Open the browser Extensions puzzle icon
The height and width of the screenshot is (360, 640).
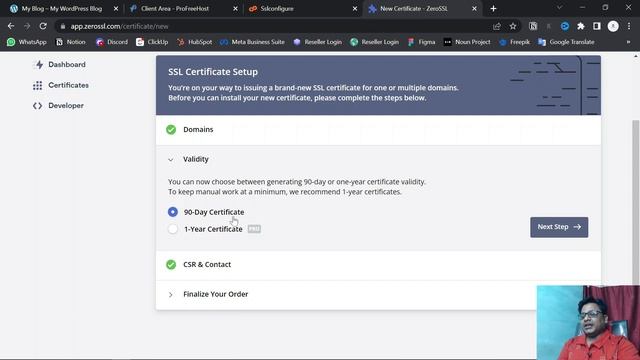click(x=581, y=26)
